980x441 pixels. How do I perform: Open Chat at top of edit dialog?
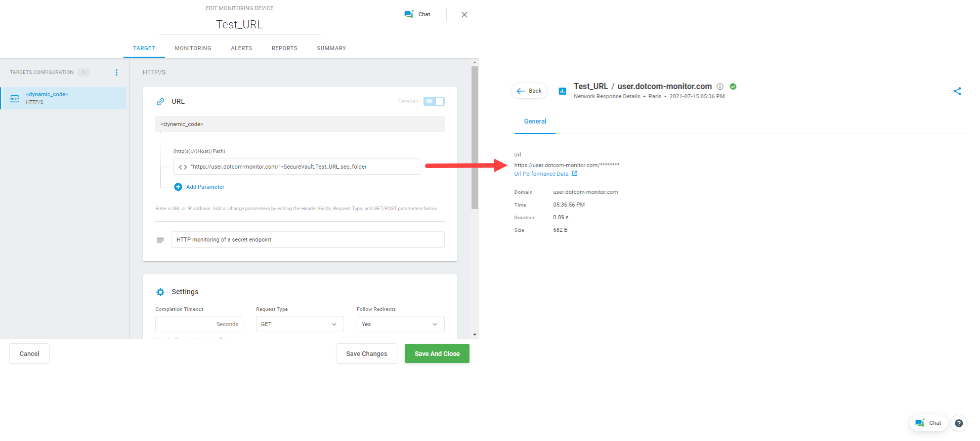point(417,14)
